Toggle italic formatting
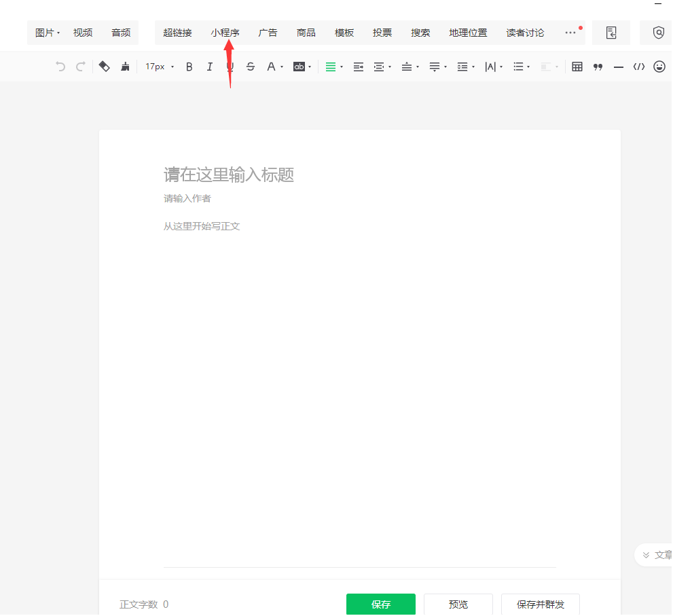 pos(209,67)
